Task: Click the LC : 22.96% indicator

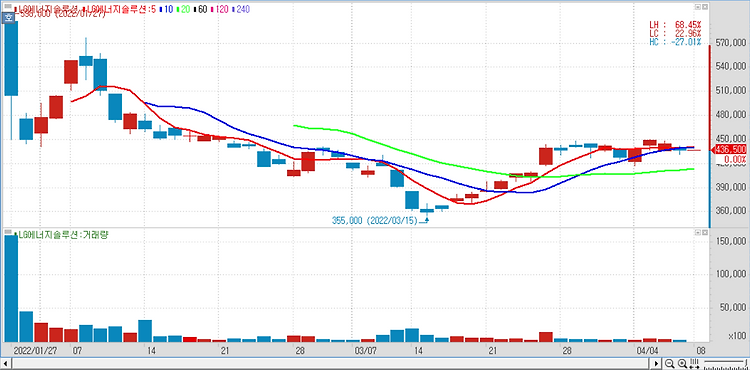Action: 675,33
